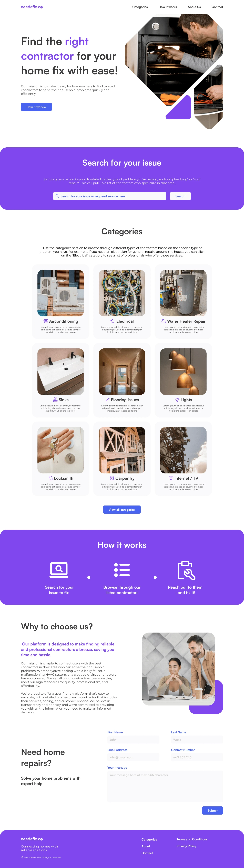This screenshot has width=244, height=868.
Task: Click the Electrical plug icon
Action: pos(113,321)
